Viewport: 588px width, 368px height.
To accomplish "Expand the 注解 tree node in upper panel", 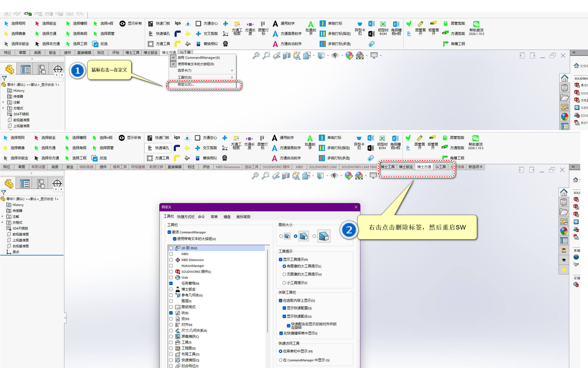I will (x=3, y=102).
